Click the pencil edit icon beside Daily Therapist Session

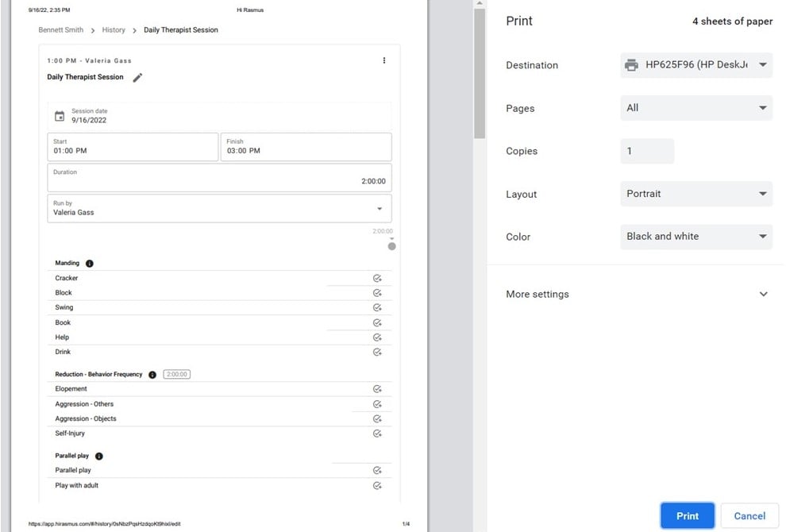click(137, 78)
